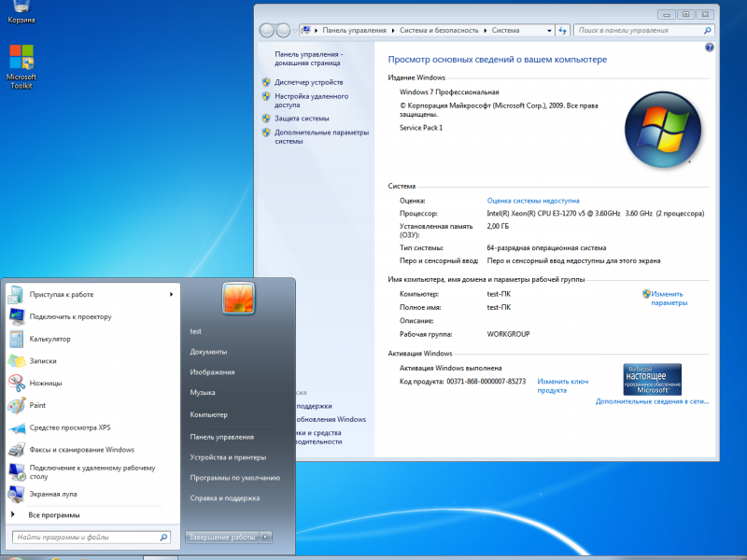Launch the Калькулятор icon
This screenshot has width=747, height=560.
pos(16,339)
